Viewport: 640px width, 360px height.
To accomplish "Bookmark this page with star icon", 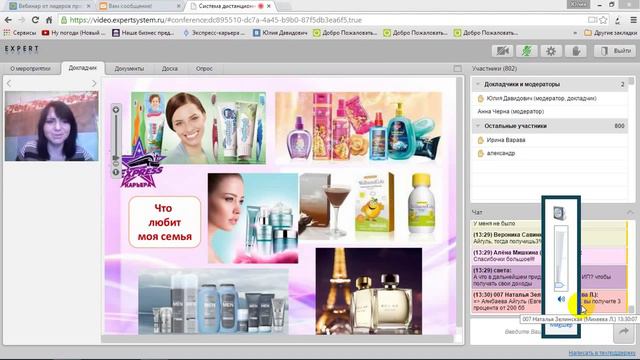I will [x=603, y=20].
